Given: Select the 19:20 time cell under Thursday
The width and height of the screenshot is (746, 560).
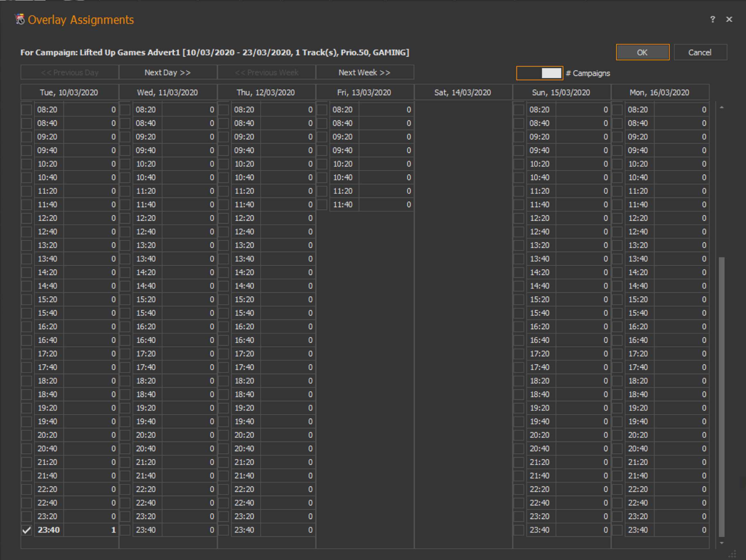Looking at the screenshot, I should click(x=246, y=408).
